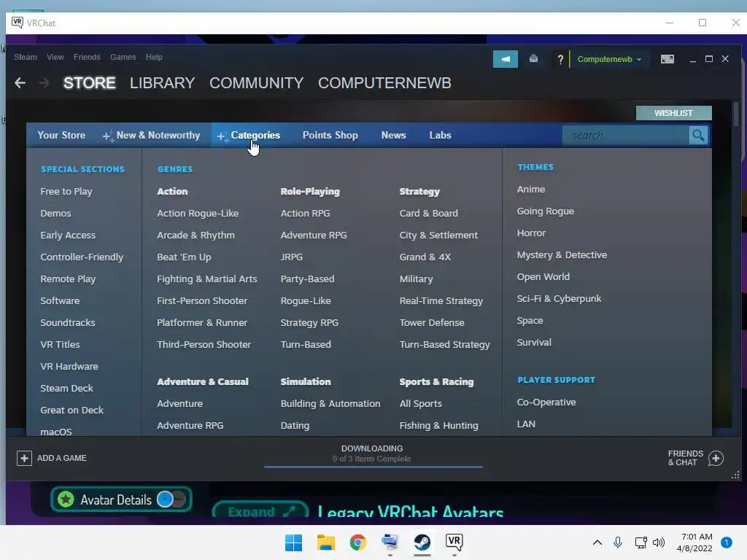Open Fishing & Hunting genre
747x560 pixels.
(438, 426)
